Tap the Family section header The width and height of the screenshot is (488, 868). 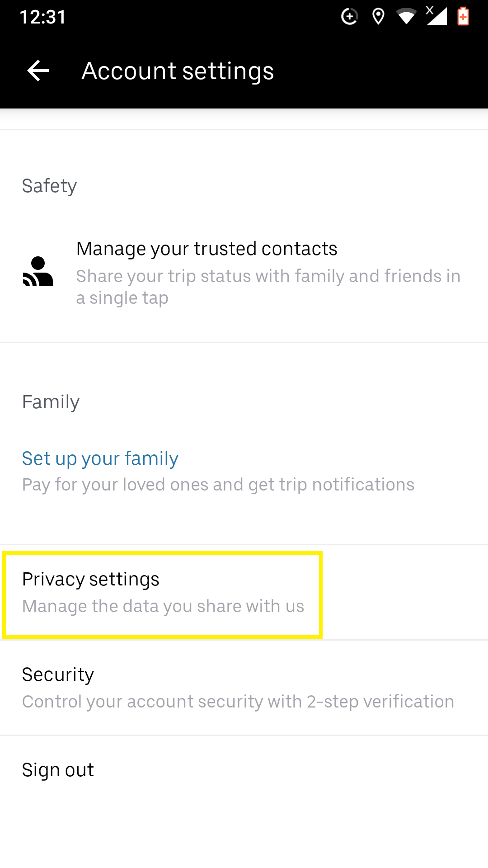[x=51, y=402]
